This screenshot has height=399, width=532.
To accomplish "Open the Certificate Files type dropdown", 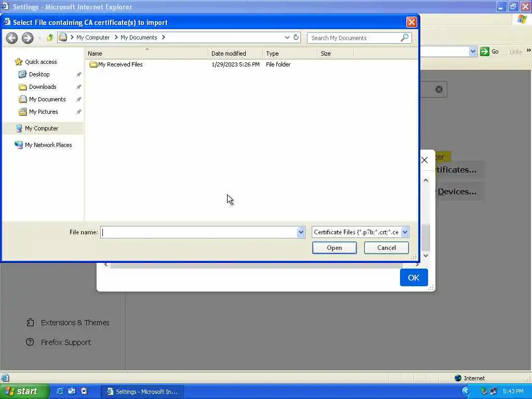I will (x=405, y=232).
